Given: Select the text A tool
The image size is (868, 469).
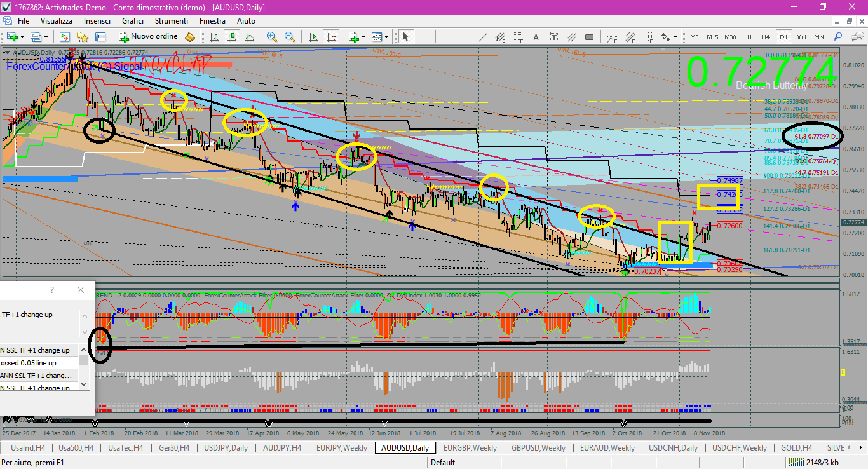Looking at the screenshot, I should click(536, 37).
